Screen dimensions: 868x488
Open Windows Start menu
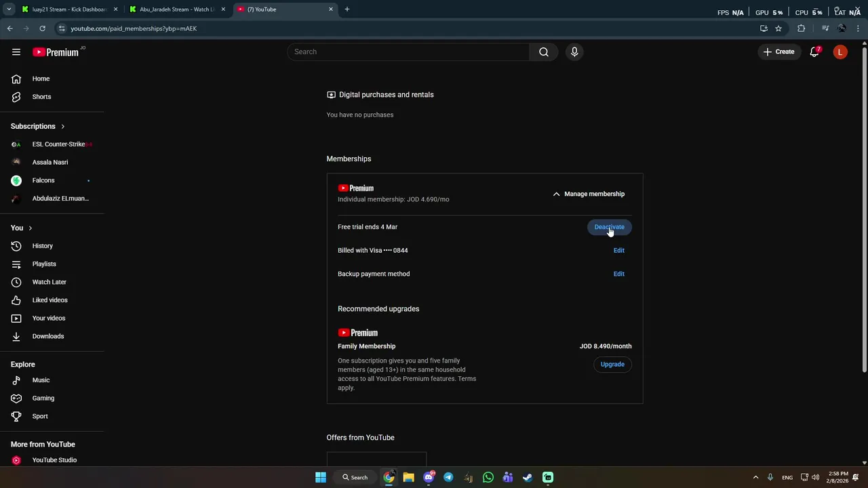[x=321, y=477]
